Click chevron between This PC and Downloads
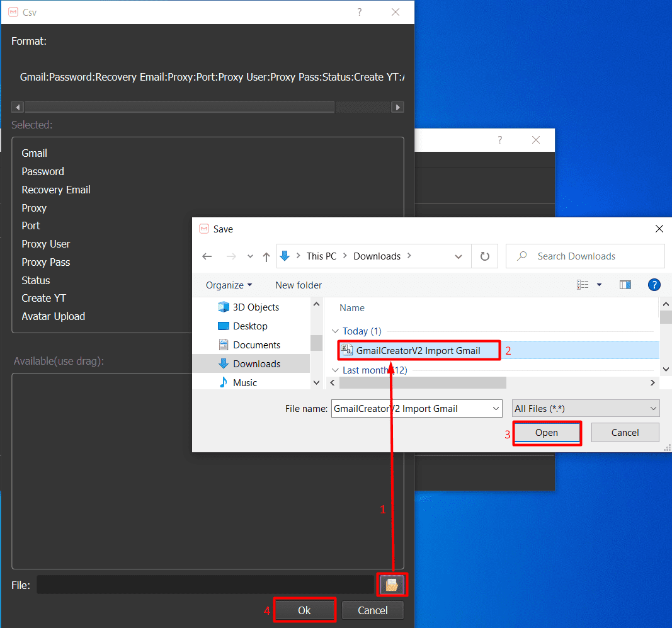672x628 pixels. coord(345,256)
